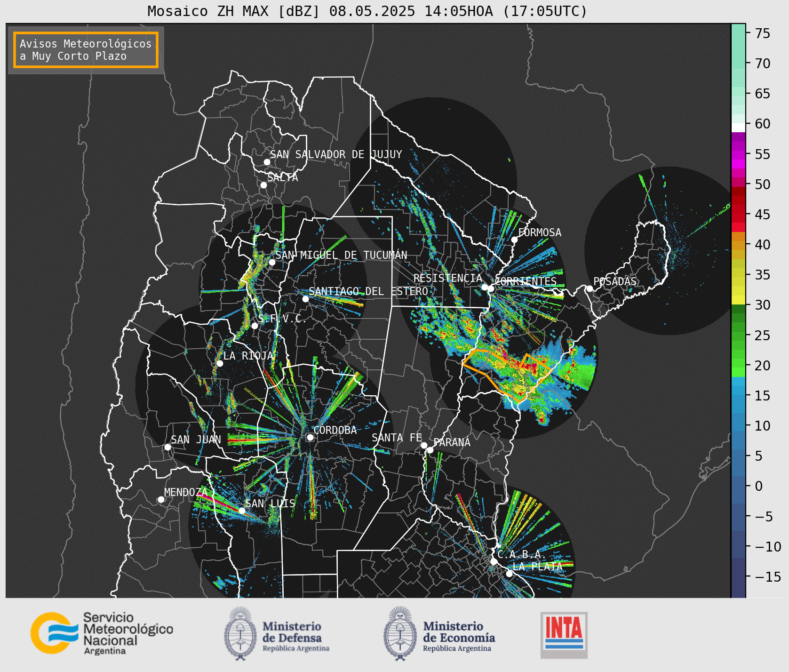Click the MENDOZA text label
Screen dimensions: 789x672
tap(185, 492)
